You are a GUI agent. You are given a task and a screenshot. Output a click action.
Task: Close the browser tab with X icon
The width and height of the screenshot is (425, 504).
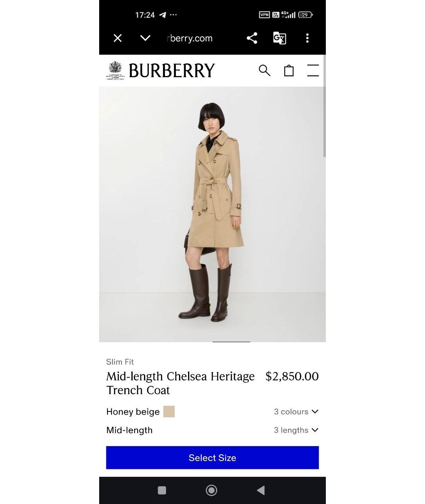[118, 38]
